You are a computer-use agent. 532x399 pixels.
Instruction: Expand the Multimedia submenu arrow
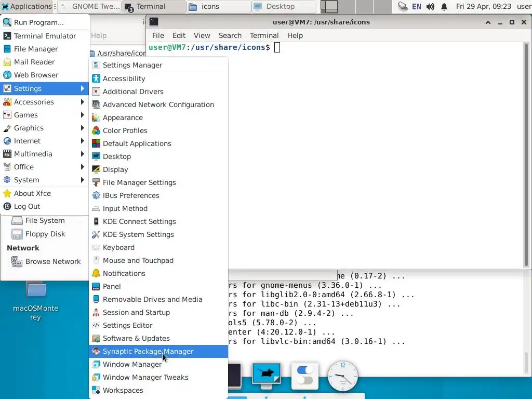(82, 154)
